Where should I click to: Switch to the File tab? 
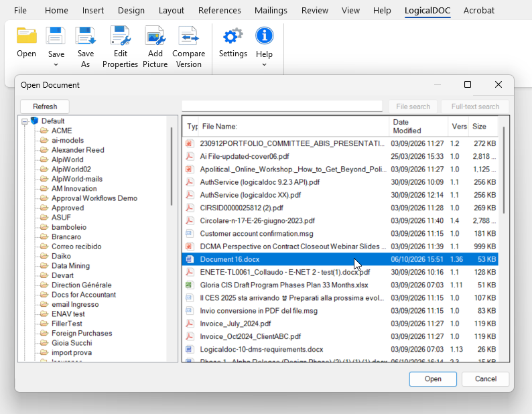(20, 11)
